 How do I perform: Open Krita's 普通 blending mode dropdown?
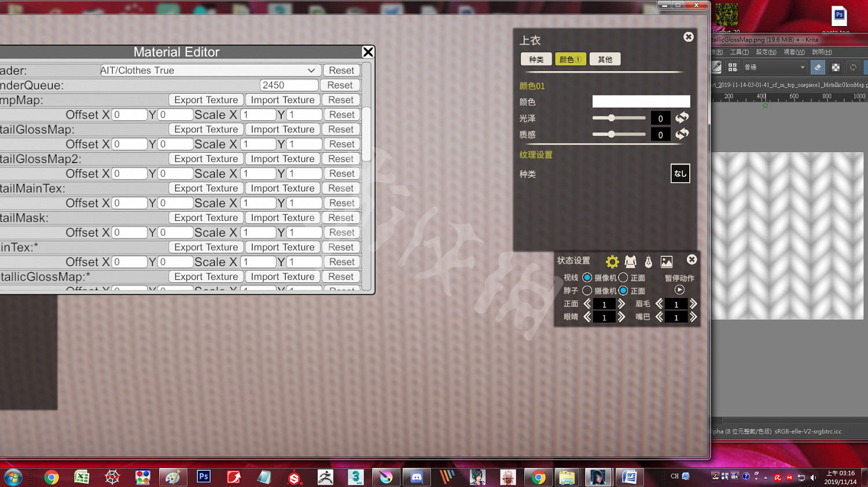[x=774, y=68]
